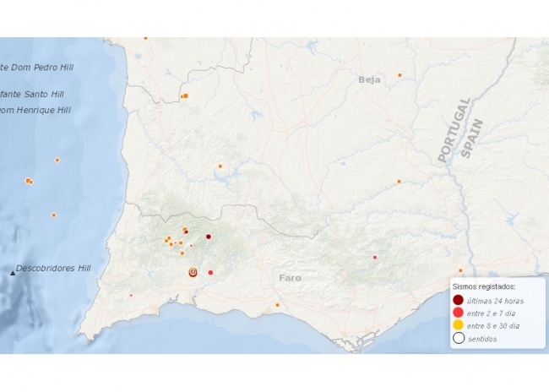Click the red marker right of ringed epicenter
Screen dimensions: 549x392
[x=210, y=272]
